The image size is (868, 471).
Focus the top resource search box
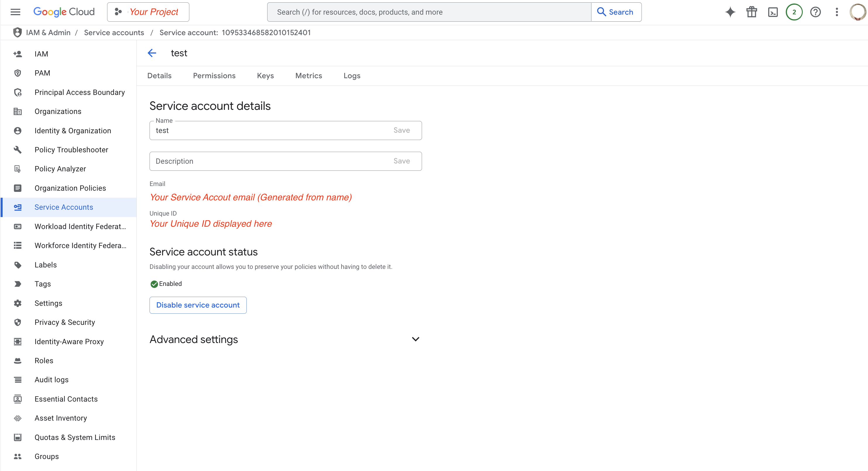(429, 12)
